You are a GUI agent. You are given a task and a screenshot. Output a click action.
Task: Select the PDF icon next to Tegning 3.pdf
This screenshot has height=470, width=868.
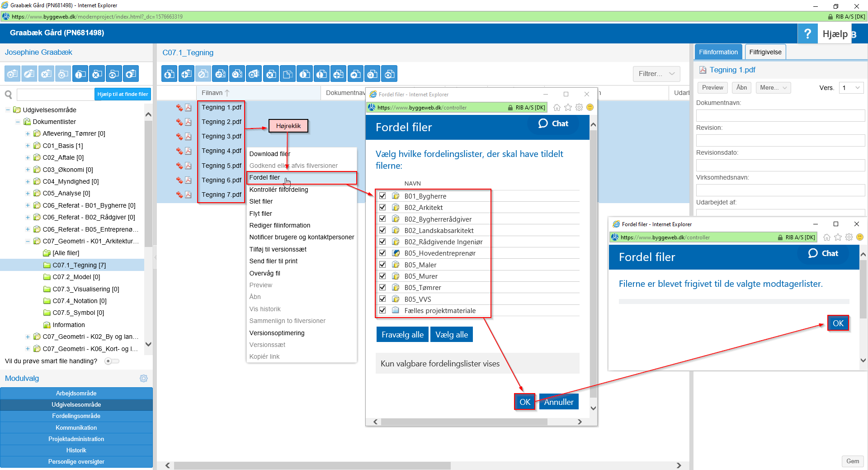tap(189, 136)
